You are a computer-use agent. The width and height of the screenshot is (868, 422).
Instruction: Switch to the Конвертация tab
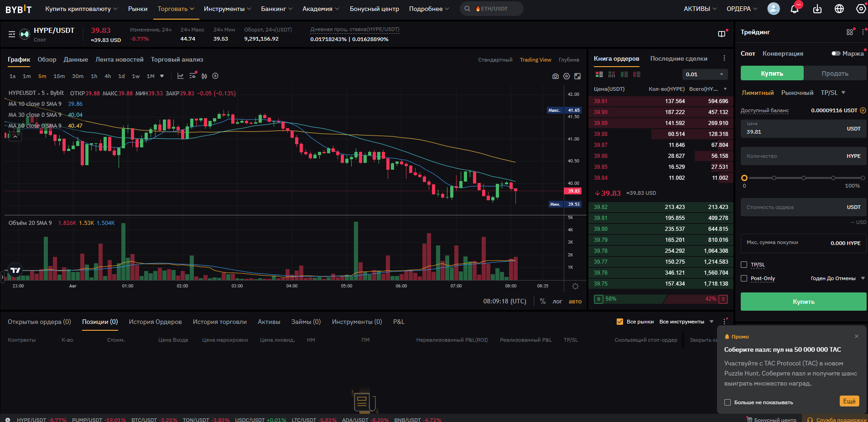pyautogui.click(x=783, y=53)
